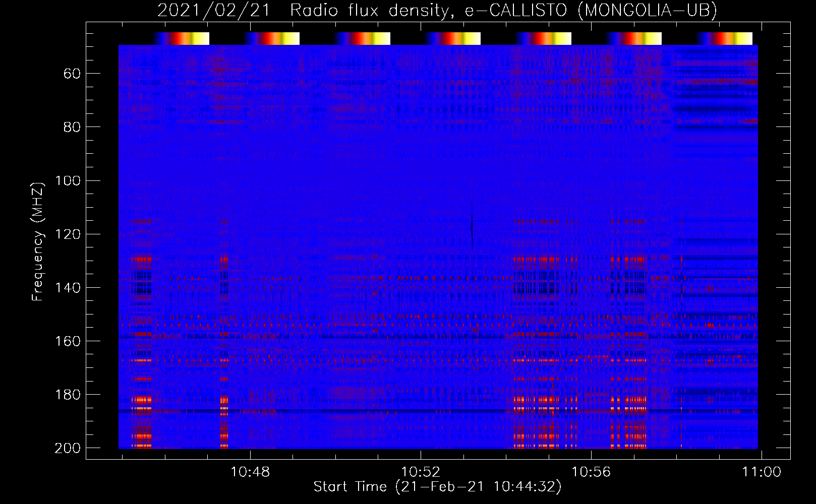Click the 140 frequency tick label
The height and width of the screenshot is (504, 816).
[x=68, y=287]
